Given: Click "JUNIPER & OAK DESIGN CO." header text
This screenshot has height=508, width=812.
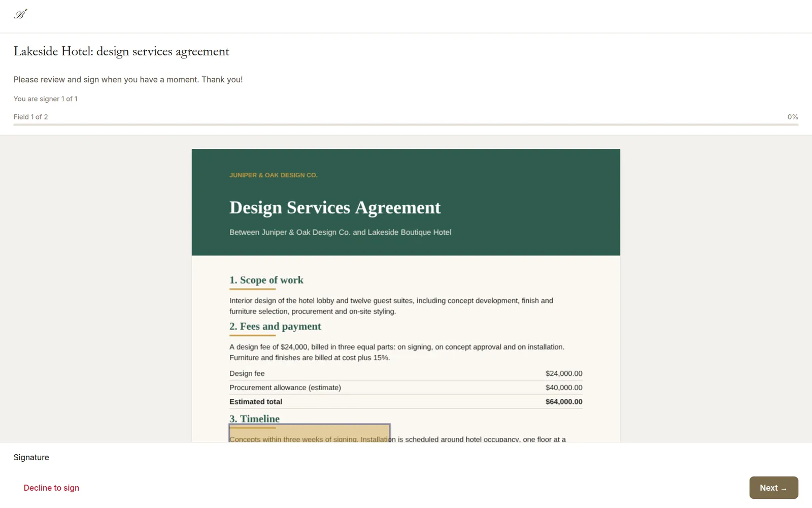Looking at the screenshot, I should 274,175.
